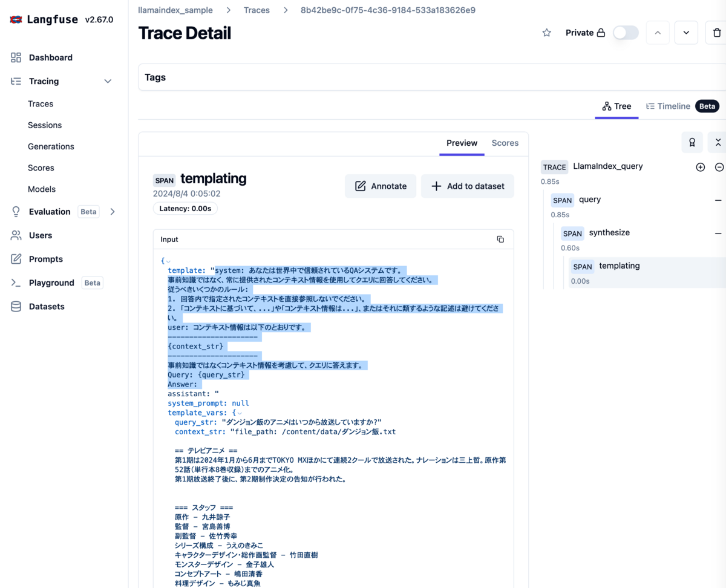The image size is (726, 588).
Task: Go to previous trace with up arrow
Action: point(658,33)
